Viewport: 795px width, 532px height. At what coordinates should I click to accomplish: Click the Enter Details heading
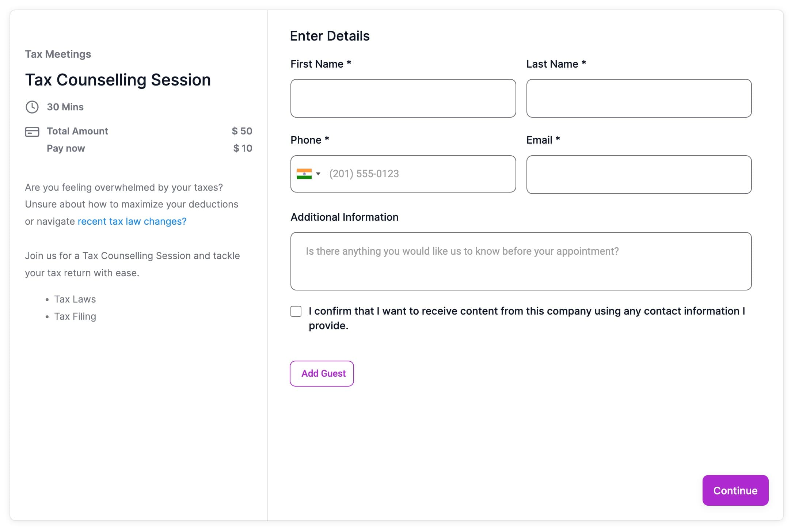330,36
